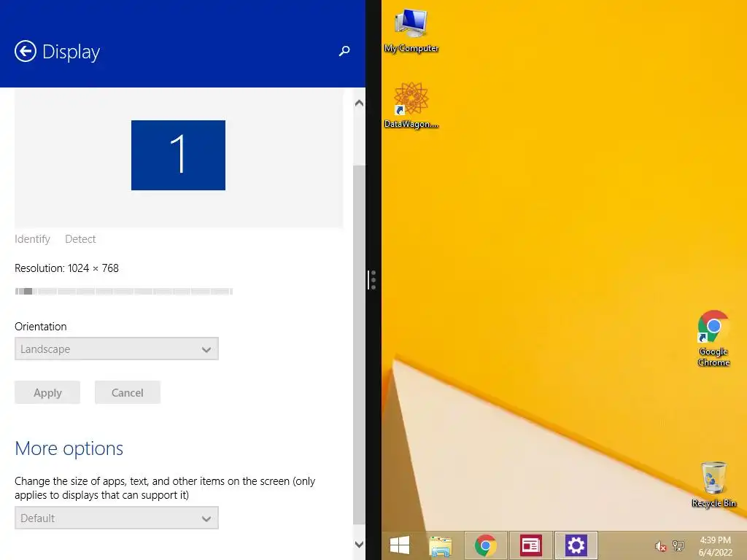This screenshot has width=747, height=560.
Task: Open search with the magnifier icon
Action: [x=344, y=51]
